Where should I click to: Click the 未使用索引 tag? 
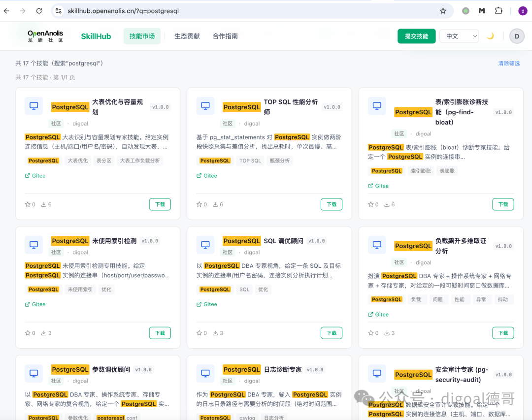click(80, 290)
